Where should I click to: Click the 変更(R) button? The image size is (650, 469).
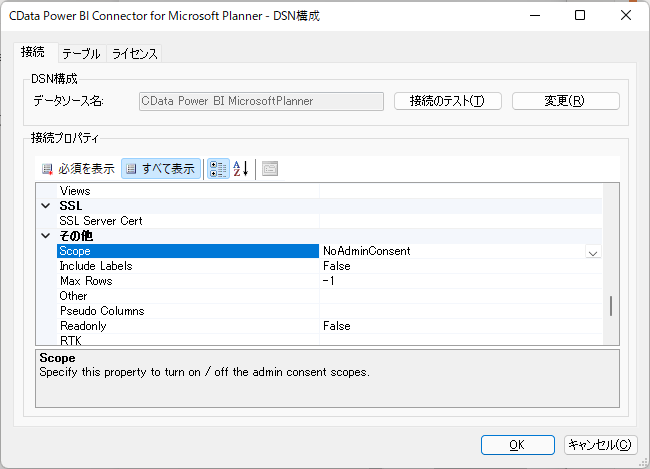[566, 101]
